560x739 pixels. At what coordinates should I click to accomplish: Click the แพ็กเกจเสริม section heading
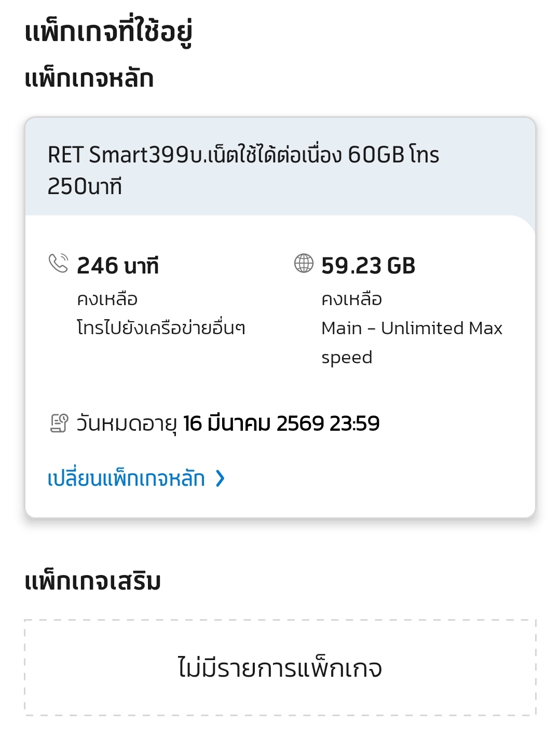(93, 581)
